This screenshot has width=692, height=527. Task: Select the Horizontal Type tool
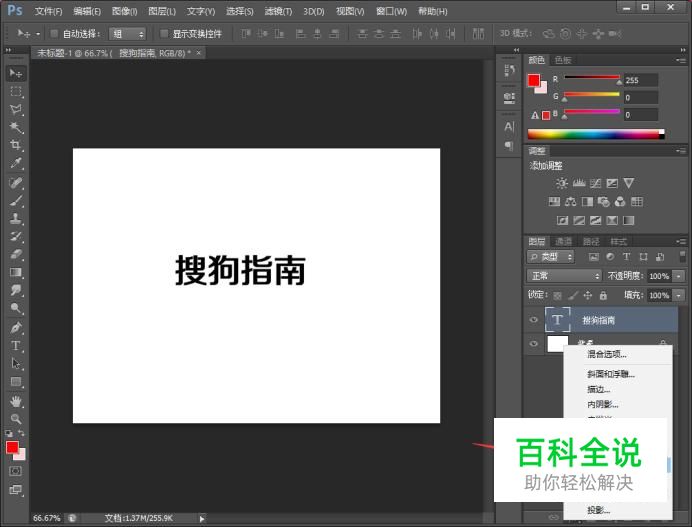(x=16, y=346)
